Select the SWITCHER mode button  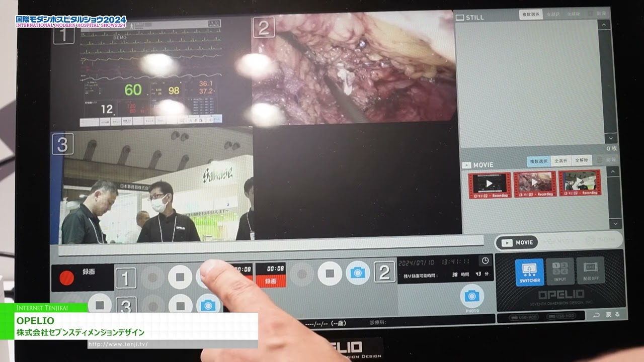click(x=529, y=272)
